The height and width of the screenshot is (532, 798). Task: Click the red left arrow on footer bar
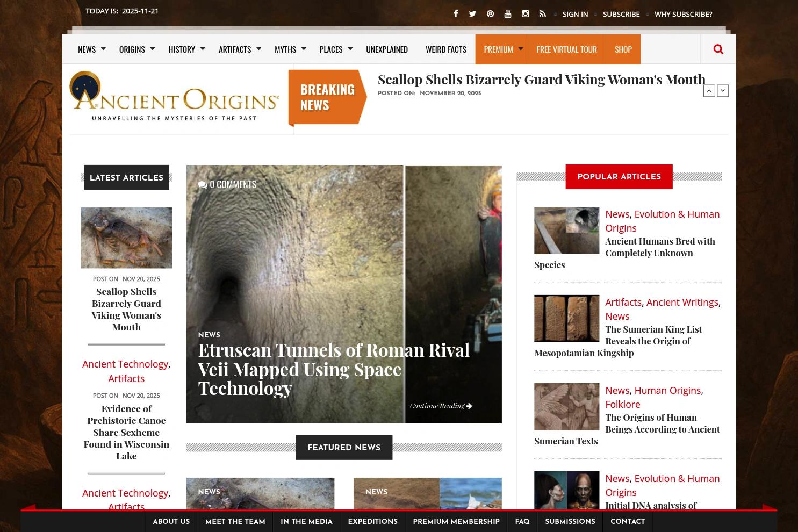click(28, 507)
